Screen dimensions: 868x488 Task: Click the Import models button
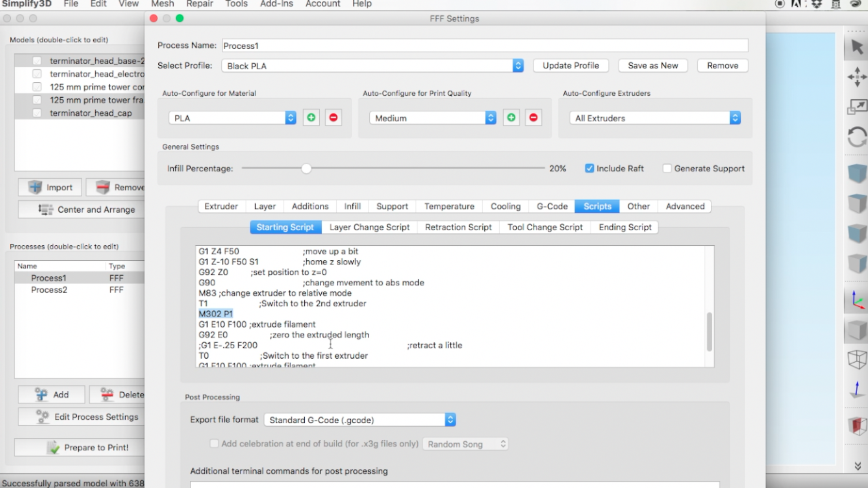tap(50, 187)
